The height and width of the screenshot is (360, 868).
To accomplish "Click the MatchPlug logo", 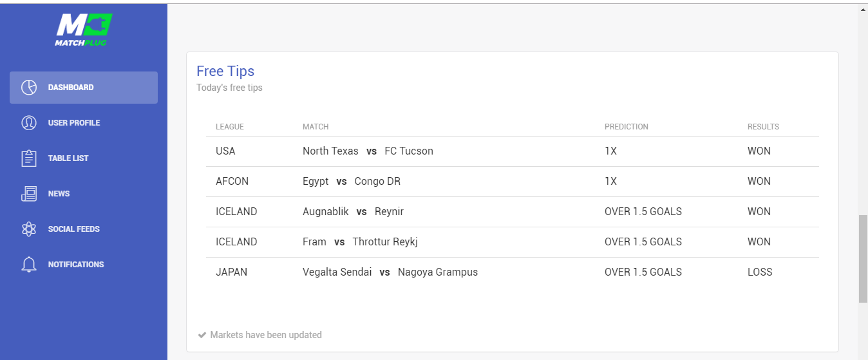I will click(x=84, y=30).
